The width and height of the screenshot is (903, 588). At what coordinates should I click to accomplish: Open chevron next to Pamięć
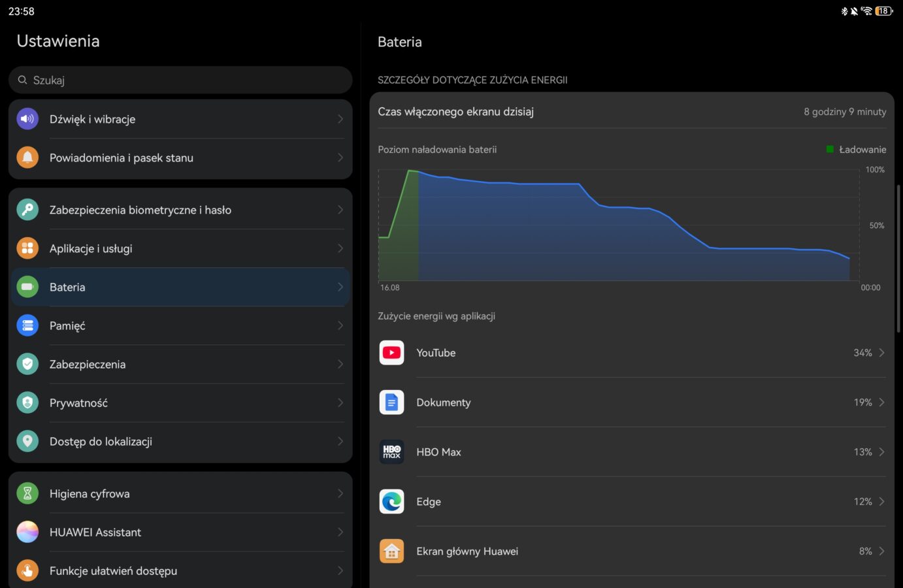tap(340, 325)
